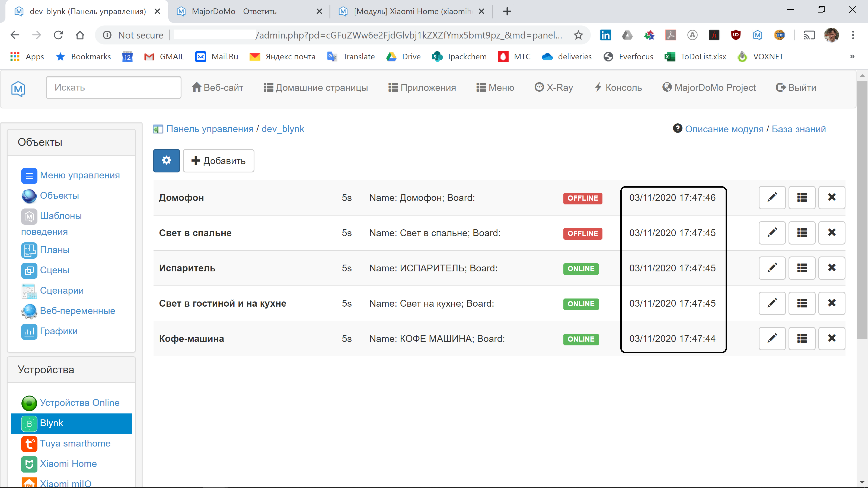Click the blue gear settings button

(166, 161)
